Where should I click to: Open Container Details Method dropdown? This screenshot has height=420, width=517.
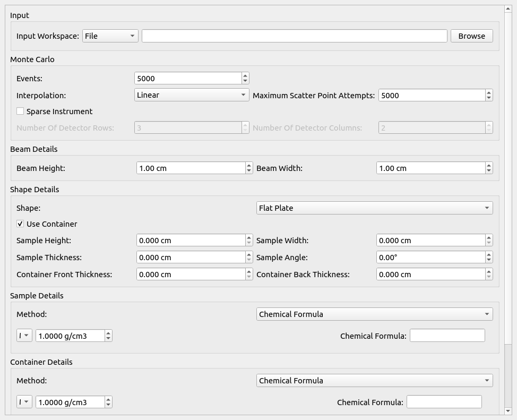click(x=374, y=381)
